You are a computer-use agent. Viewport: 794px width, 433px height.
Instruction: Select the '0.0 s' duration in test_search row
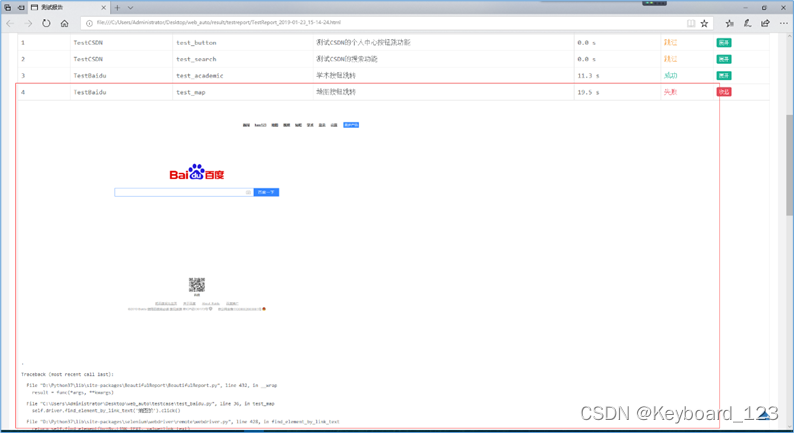(x=586, y=59)
